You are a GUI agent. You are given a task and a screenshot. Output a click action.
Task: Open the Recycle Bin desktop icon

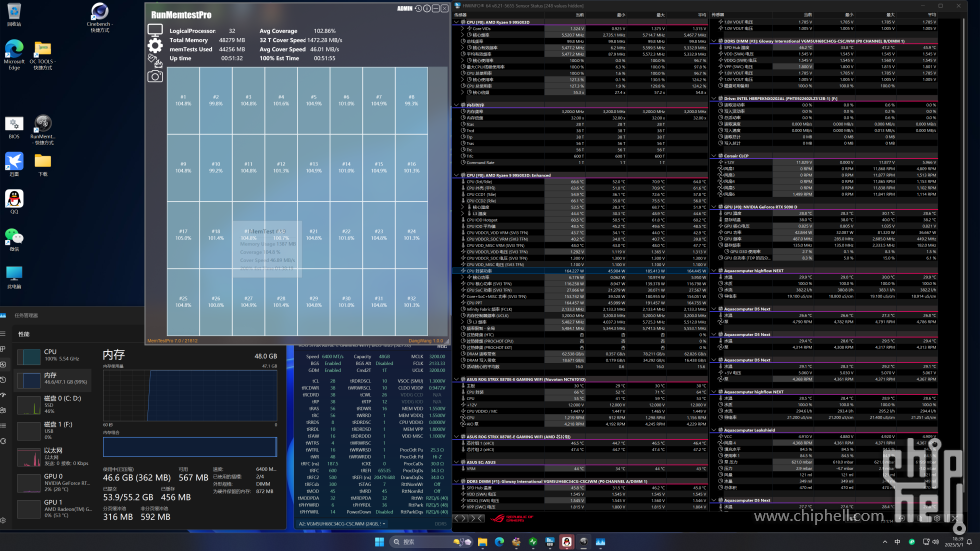(x=14, y=16)
